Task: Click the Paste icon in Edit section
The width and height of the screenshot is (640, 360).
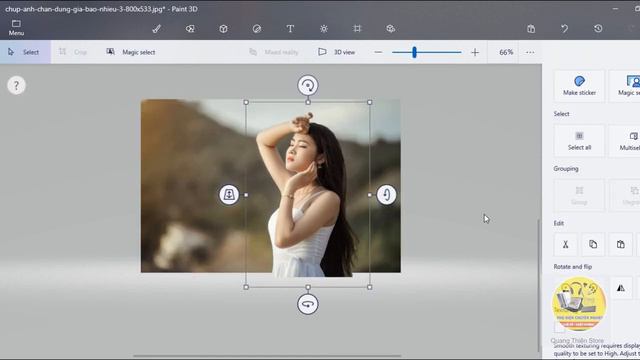Action: click(620, 244)
